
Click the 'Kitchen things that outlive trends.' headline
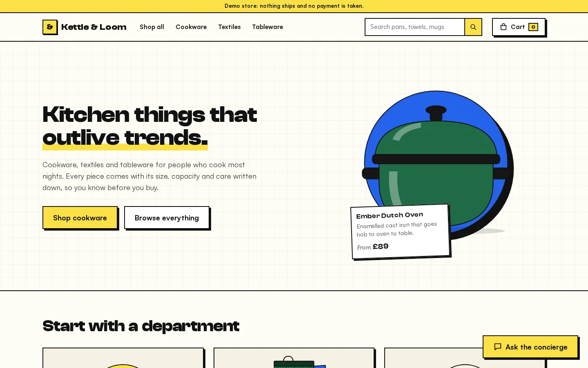coord(150,126)
